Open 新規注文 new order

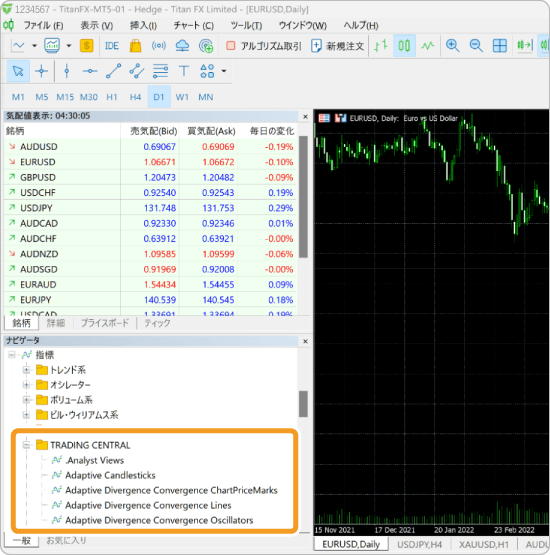[337, 46]
